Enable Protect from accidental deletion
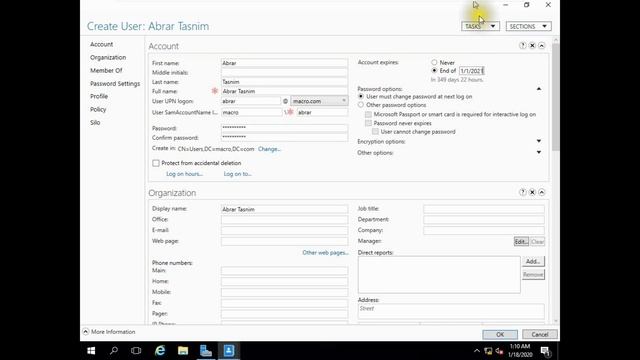Image resolution: width=640 pixels, height=360 pixels. pyautogui.click(x=156, y=163)
